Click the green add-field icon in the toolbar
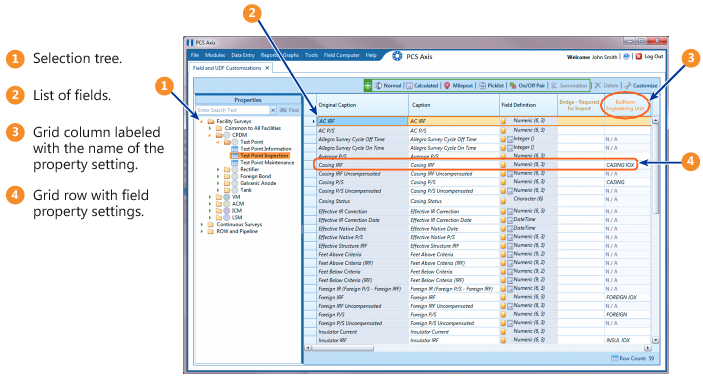 pos(368,85)
